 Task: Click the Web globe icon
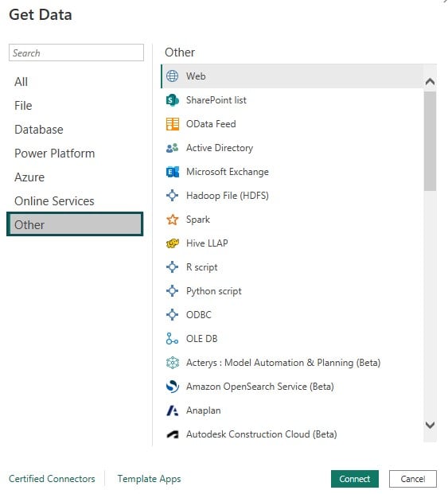point(172,76)
